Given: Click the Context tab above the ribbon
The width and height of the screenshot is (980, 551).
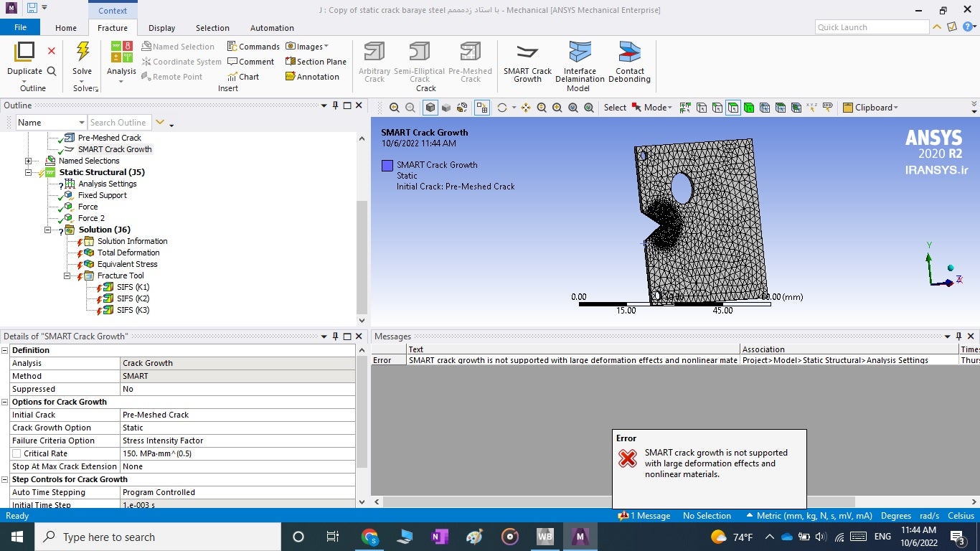Looking at the screenshot, I should tap(113, 10).
